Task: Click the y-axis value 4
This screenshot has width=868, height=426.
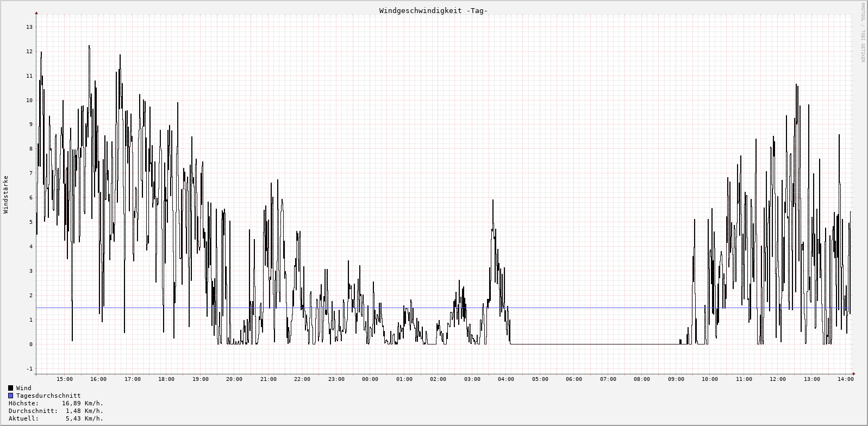Action: point(31,247)
